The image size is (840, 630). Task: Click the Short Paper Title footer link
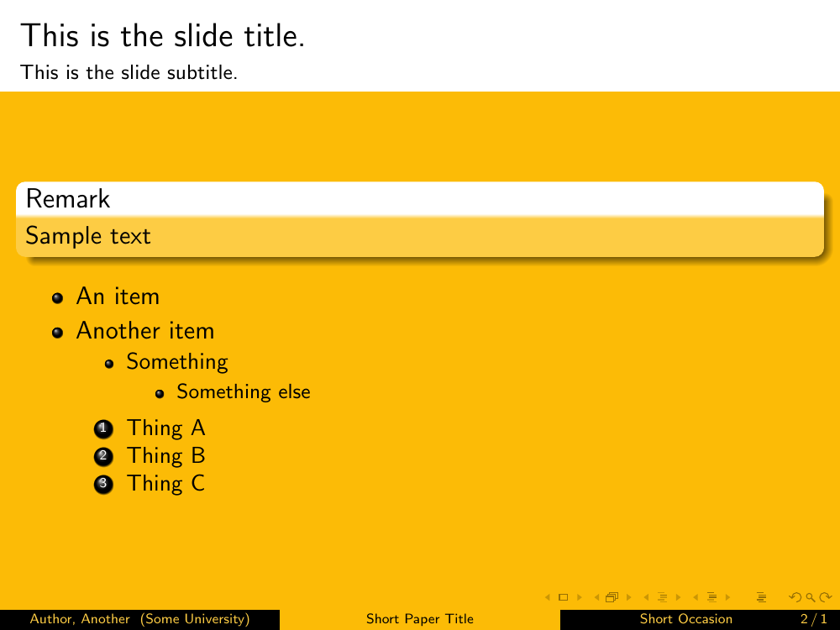(x=419, y=619)
